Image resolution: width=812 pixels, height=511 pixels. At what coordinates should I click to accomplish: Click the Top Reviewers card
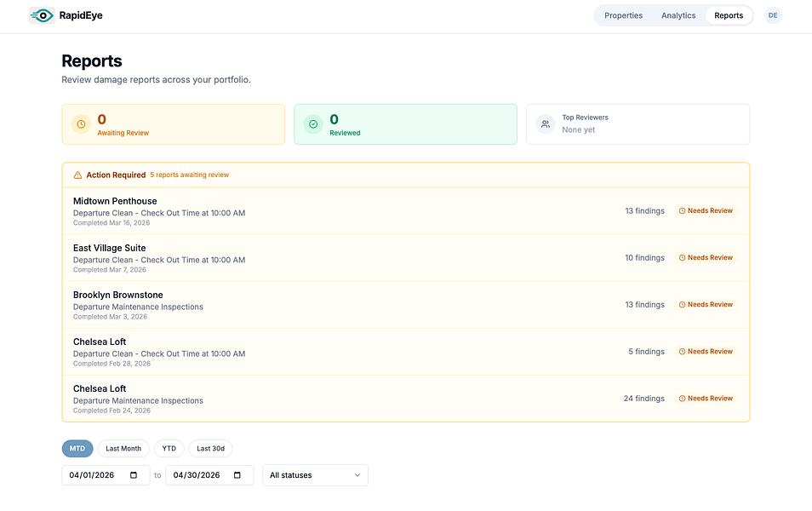638,124
